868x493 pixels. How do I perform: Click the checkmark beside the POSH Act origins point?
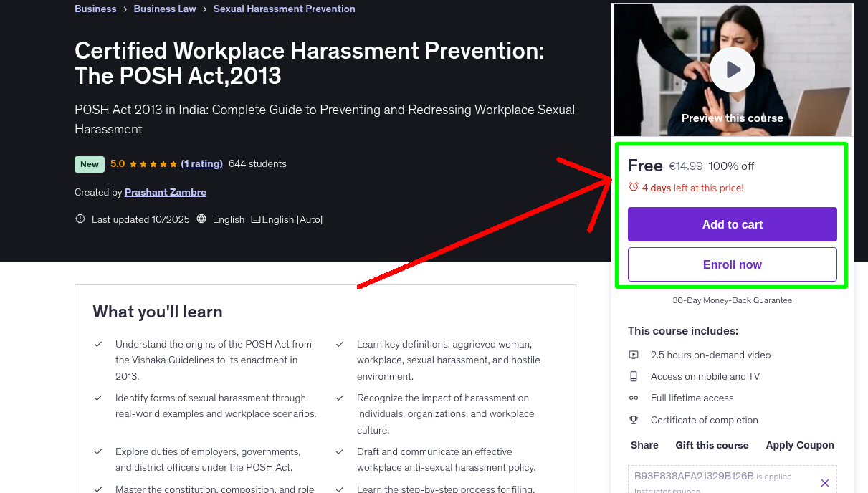point(98,343)
